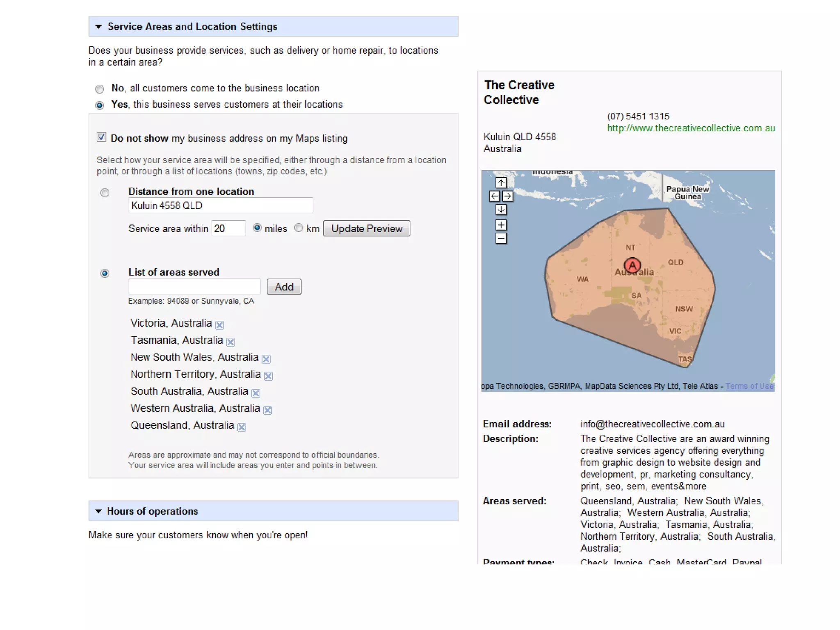This screenshot has height=630, width=840.
Task: Choose 'Distance from one location' radio
Action: pyautogui.click(x=105, y=193)
